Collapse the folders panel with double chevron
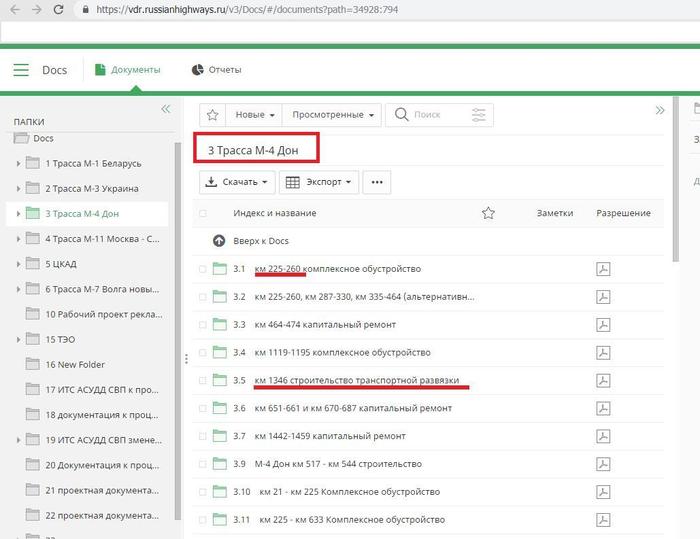 pyautogui.click(x=166, y=109)
